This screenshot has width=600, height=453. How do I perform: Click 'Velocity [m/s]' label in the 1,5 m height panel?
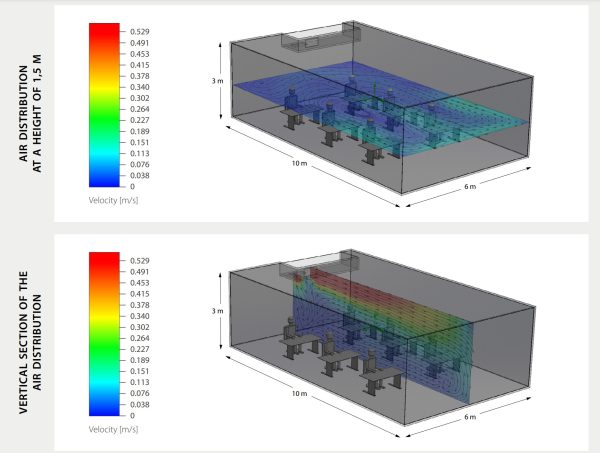tap(113, 200)
